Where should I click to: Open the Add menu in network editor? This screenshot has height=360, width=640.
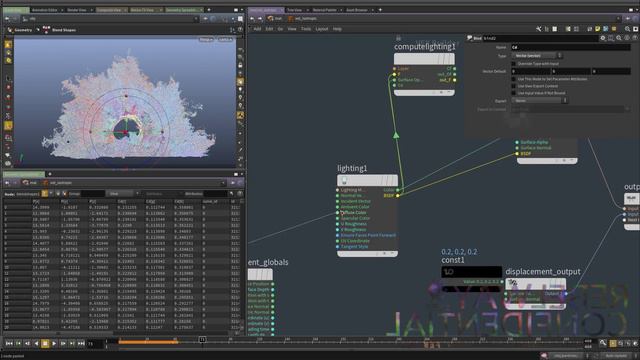257,29
